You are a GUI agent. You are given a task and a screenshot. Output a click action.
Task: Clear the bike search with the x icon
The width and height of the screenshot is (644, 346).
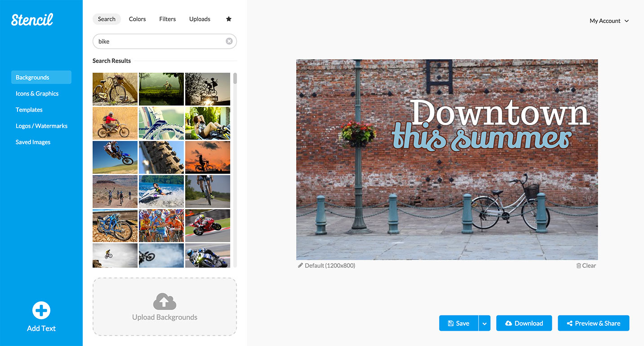229,41
